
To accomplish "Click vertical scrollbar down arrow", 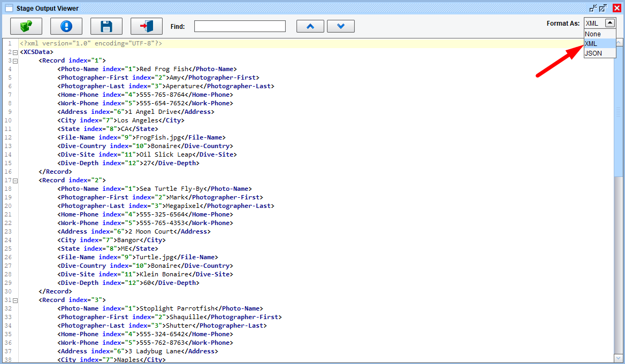I will tap(618, 358).
